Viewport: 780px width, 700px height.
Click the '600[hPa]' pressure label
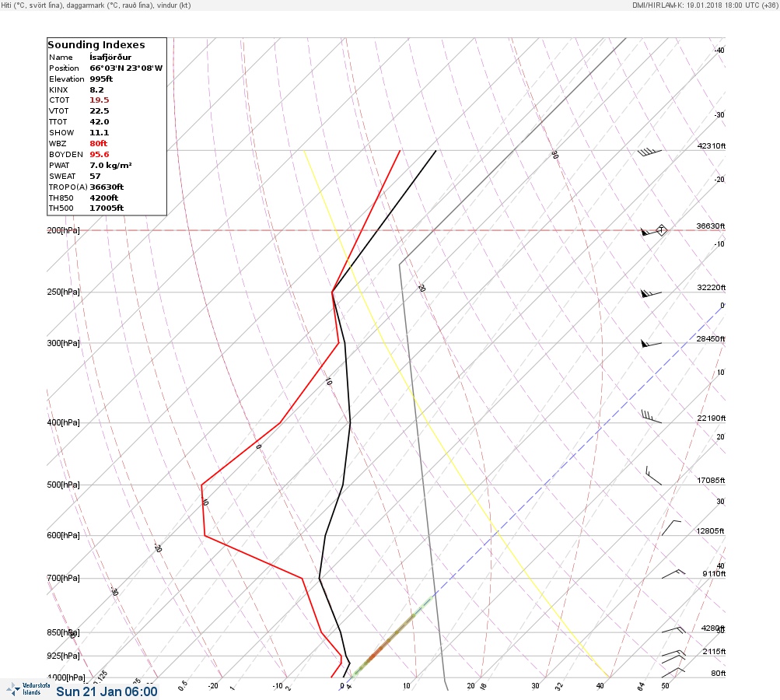(x=63, y=535)
